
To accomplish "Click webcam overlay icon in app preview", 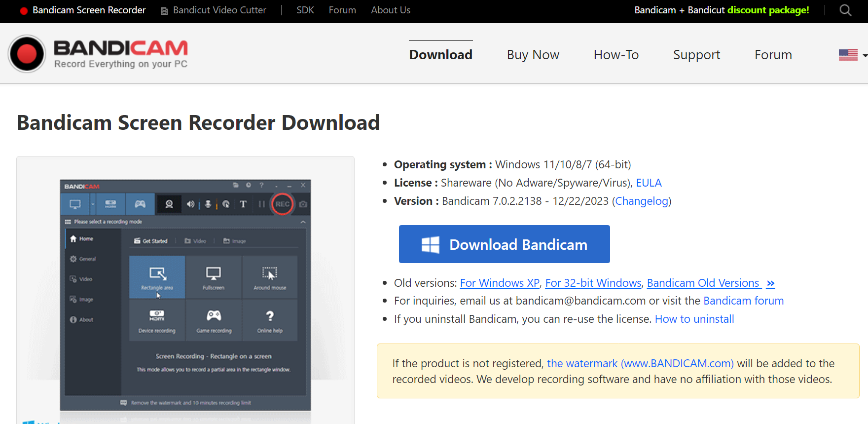I will click(169, 204).
